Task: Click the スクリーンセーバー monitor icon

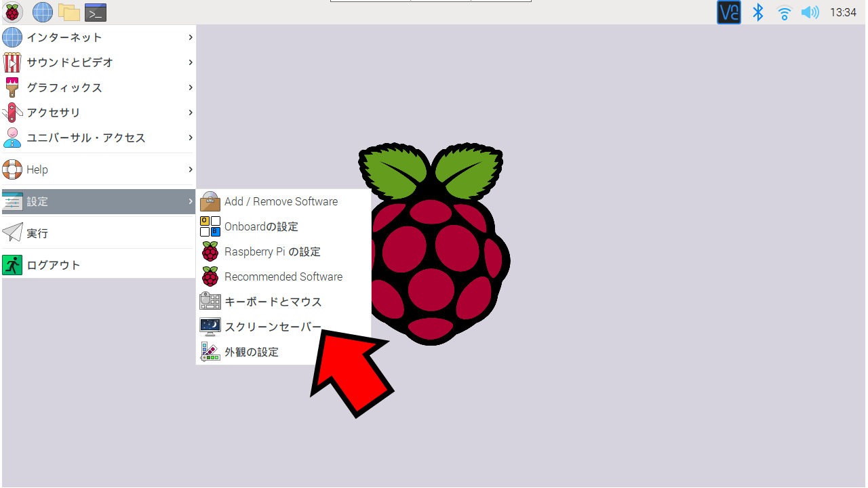Action: (210, 327)
